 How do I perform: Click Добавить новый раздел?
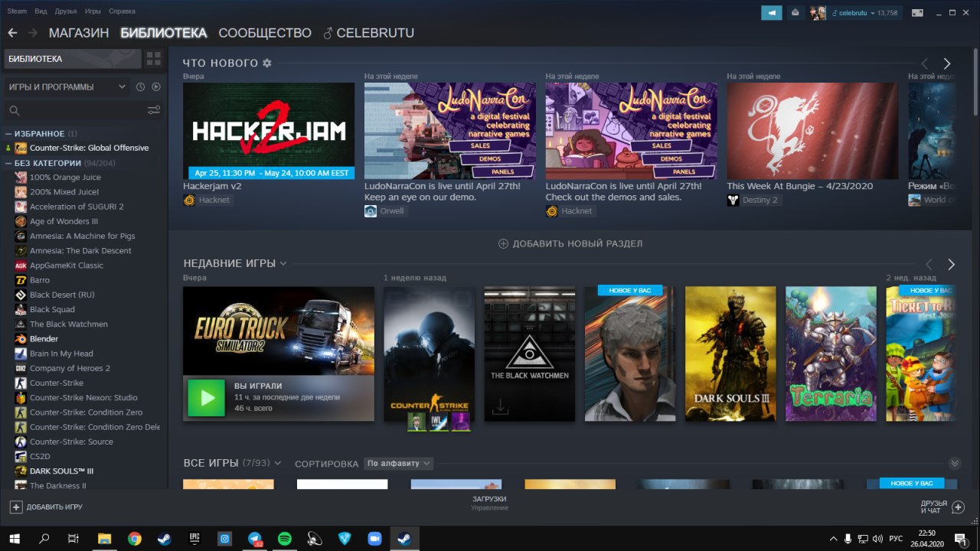point(570,243)
